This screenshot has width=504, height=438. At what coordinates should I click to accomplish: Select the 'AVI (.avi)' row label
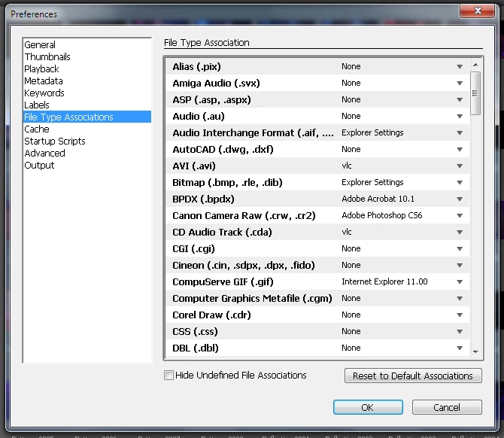tap(194, 166)
